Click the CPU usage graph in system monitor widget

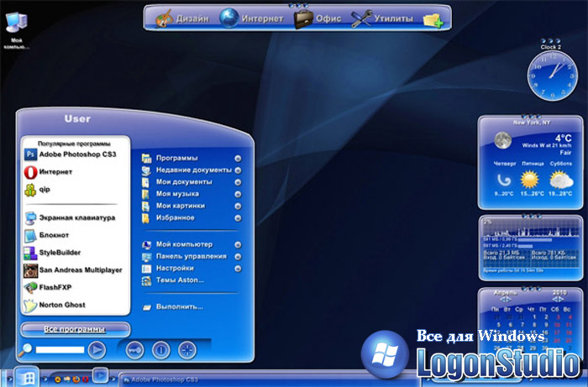point(531,227)
